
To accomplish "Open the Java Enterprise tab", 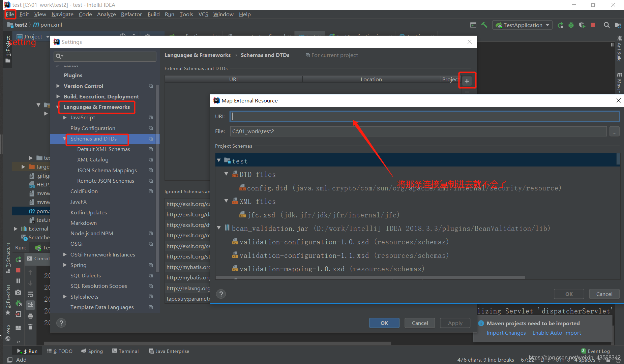I will coord(169,351).
